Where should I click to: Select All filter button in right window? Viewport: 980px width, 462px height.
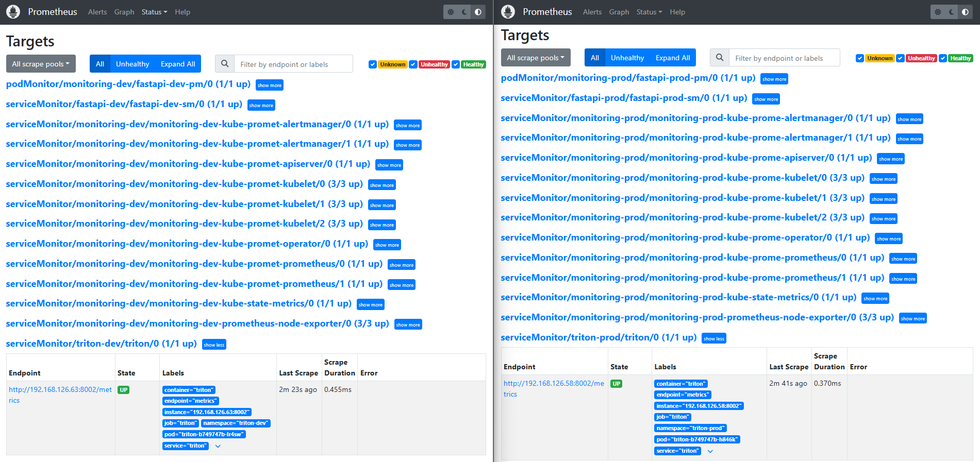point(595,58)
